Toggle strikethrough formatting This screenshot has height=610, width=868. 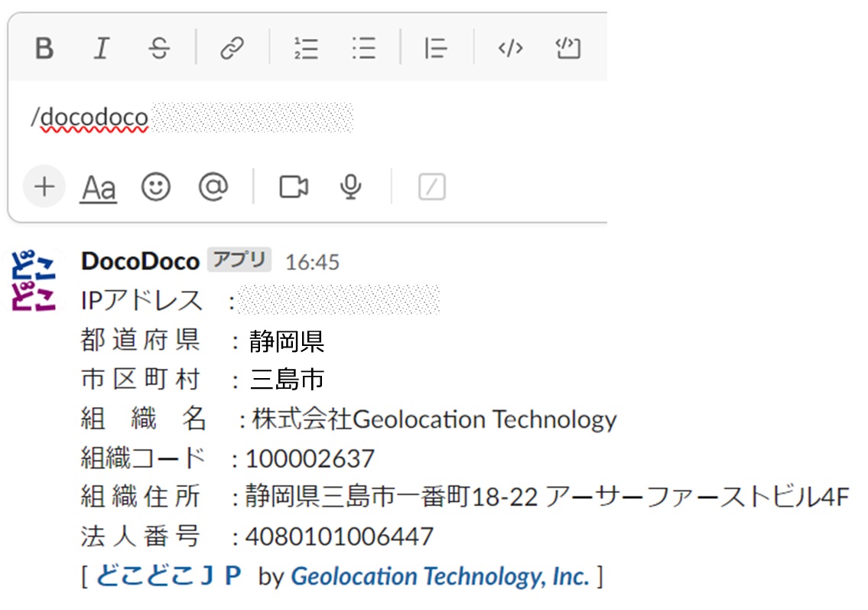coord(158,47)
